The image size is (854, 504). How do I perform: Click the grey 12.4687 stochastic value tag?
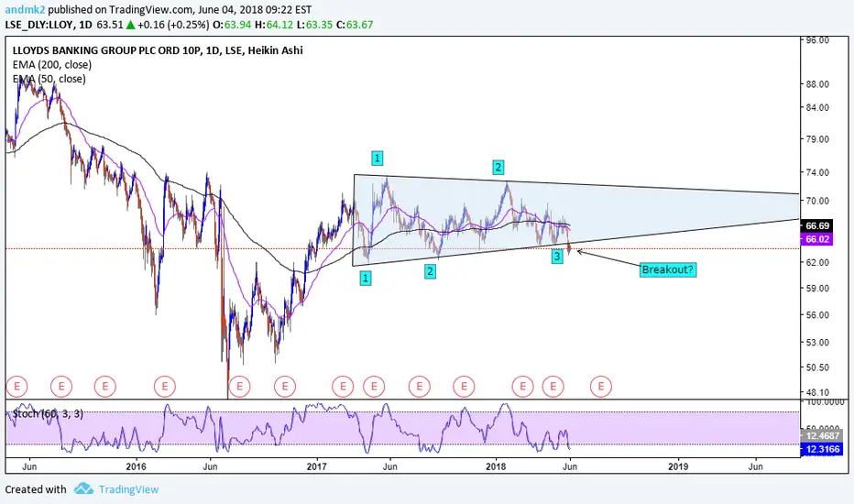822,435
